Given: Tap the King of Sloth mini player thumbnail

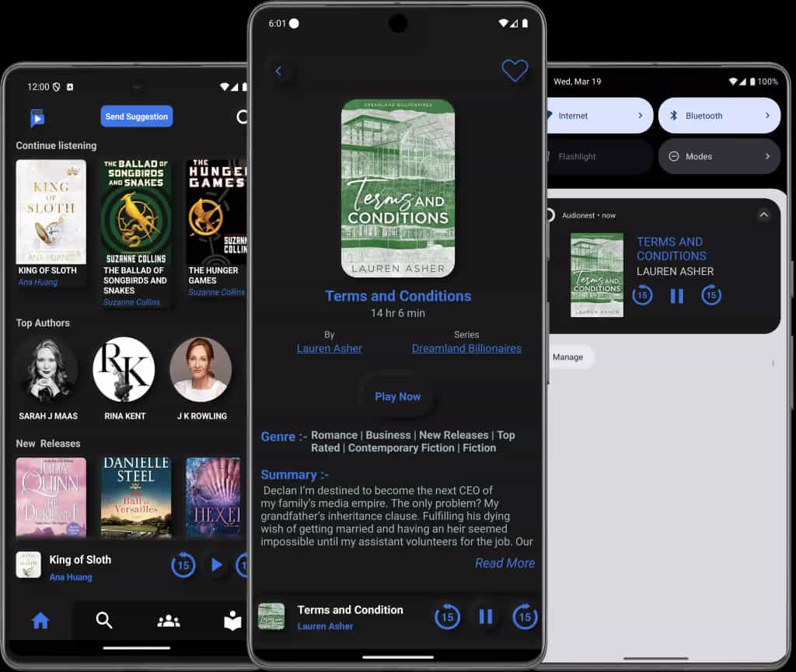Looking at the screenshot, I should pyautogui.click(x=29, y=565).
